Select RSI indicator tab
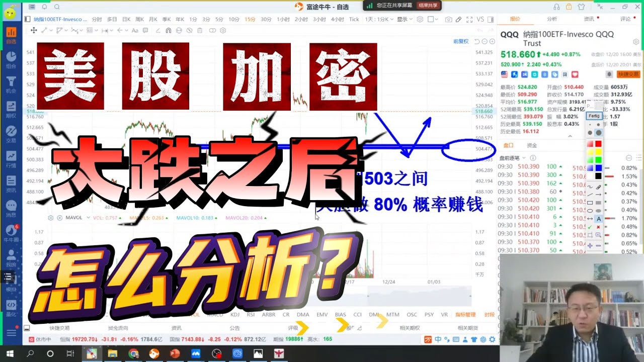Viewport: 644px width, 362px height. click(x=251, y=315)
